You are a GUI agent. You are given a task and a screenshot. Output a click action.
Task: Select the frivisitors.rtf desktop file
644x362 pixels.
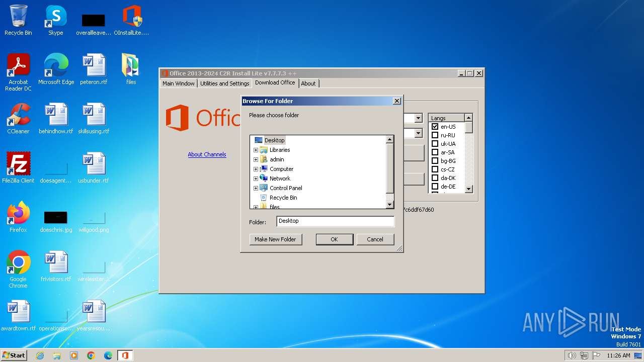[56, 266]
